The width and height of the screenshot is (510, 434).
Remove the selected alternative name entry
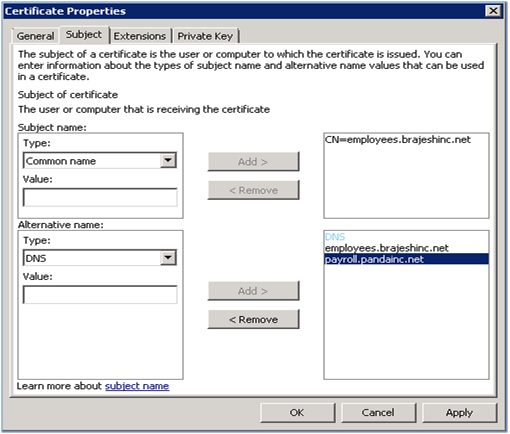coord(253,319)
